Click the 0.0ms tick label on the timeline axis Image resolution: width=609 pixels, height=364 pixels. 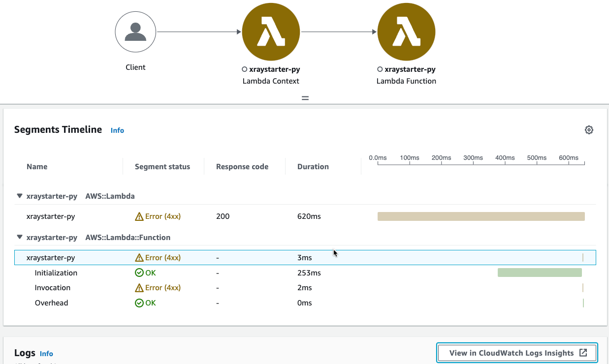click(378, 158)
